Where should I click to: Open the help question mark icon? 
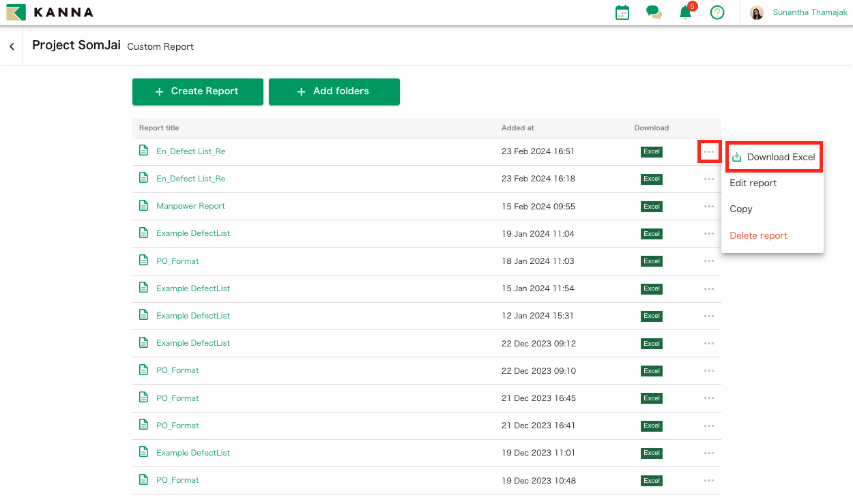[717, 12]
